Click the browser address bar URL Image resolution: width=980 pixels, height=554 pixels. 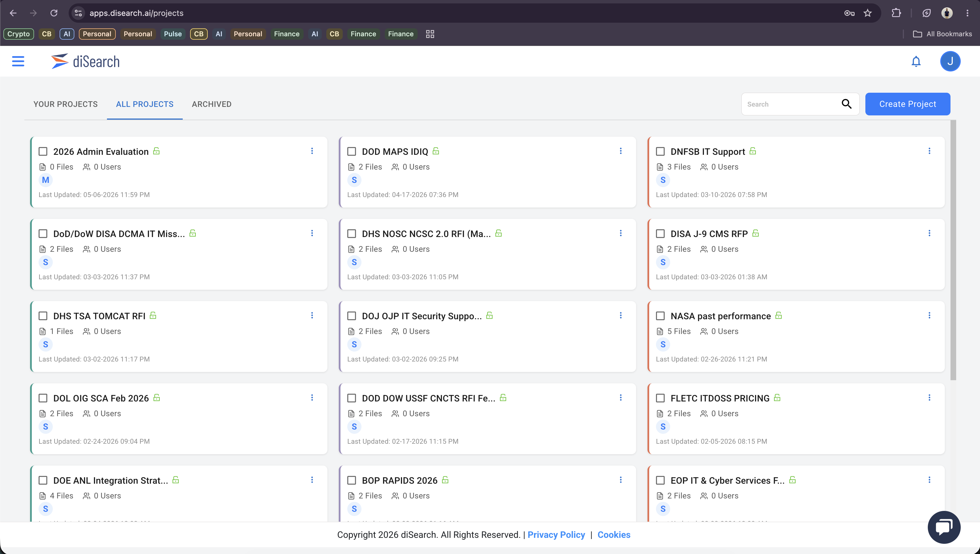click(x=136, y=13)
